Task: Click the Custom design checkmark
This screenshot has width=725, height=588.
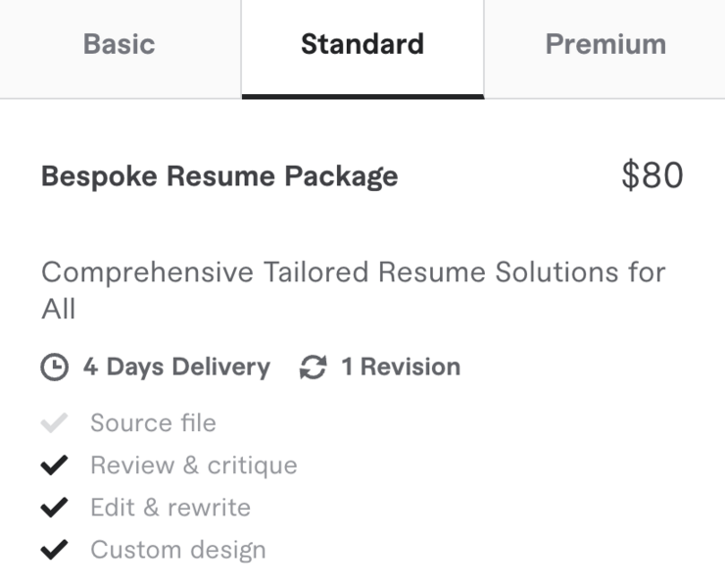Action: click(x=55, y=550)
